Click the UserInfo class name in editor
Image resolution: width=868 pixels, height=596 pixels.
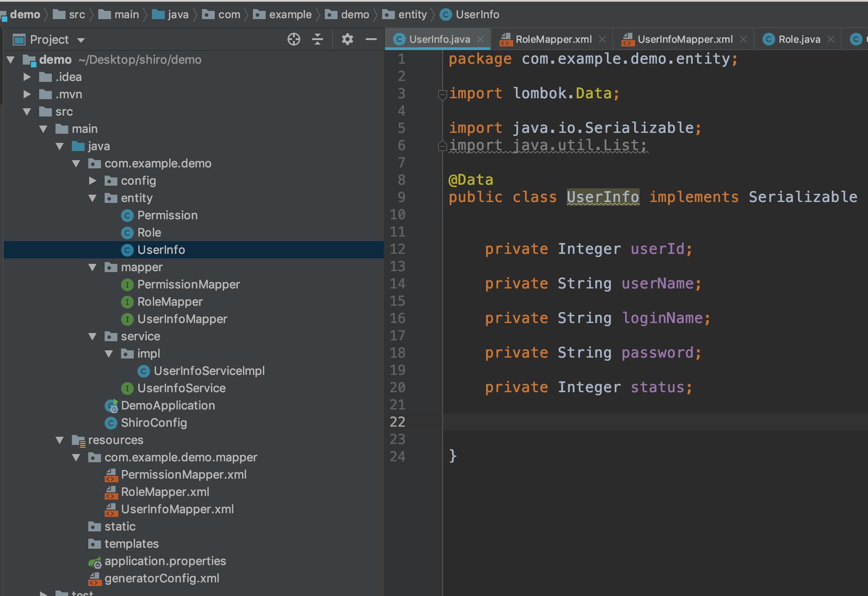click(603, 197)
